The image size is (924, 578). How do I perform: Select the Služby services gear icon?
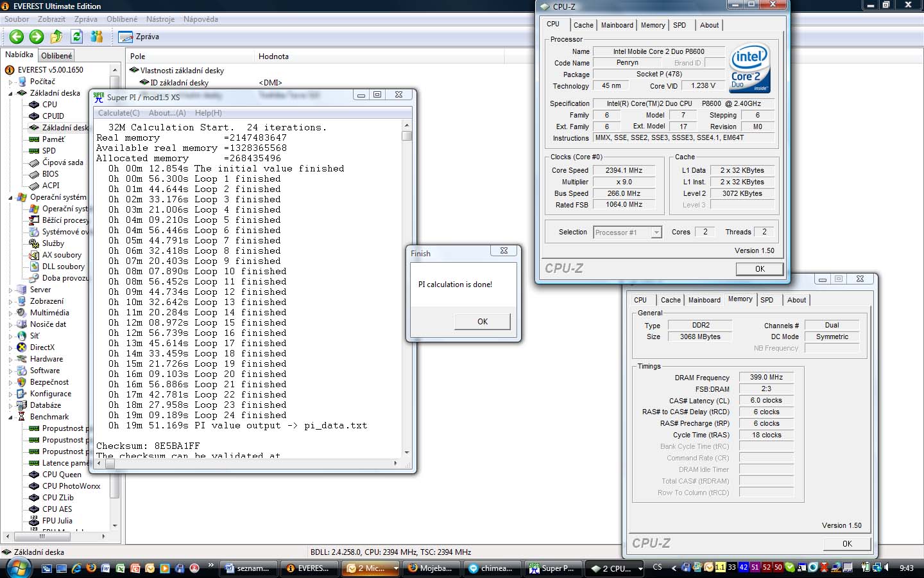[35, 243]
